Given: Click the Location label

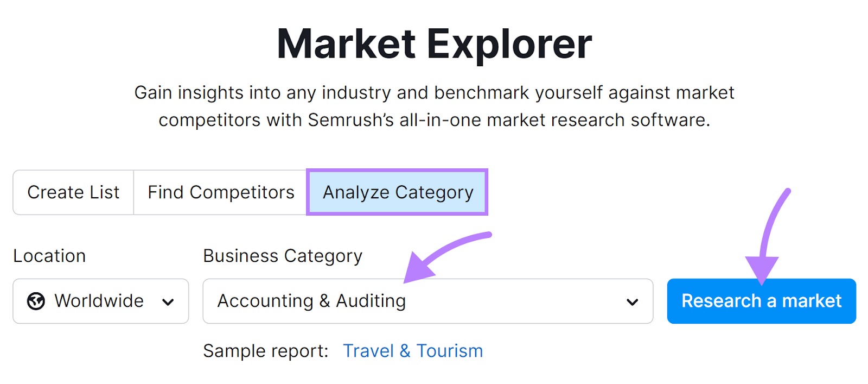Looking at the screenshot, I should (49, 255).
